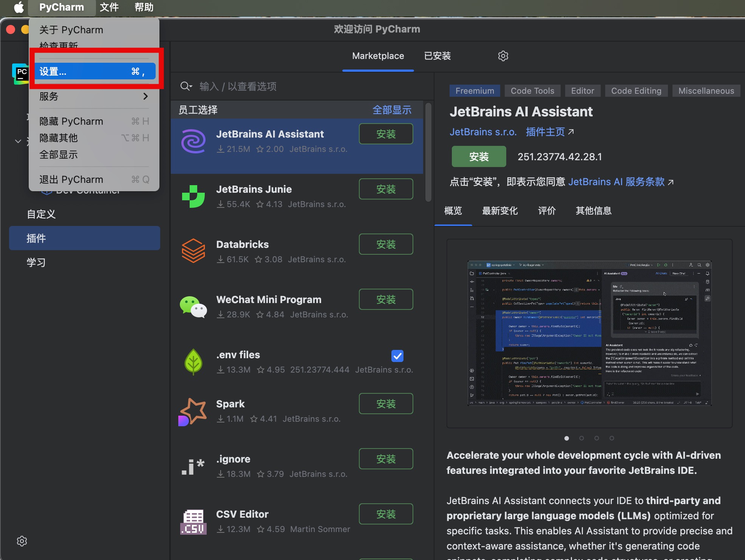This screenshot has width=745, height=560.
Task: Switch to the 已安装 tab
Action: tap(437, 56)
